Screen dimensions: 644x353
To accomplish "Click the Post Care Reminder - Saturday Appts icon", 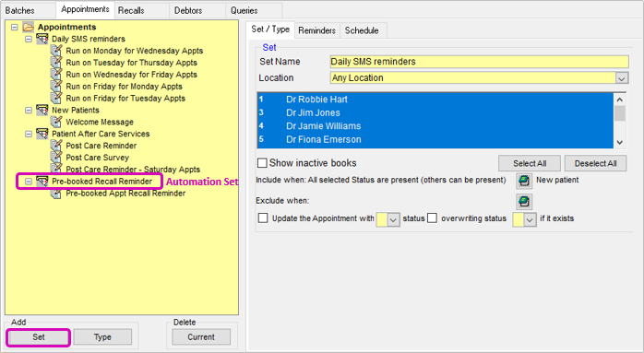I will coord(56,169).
